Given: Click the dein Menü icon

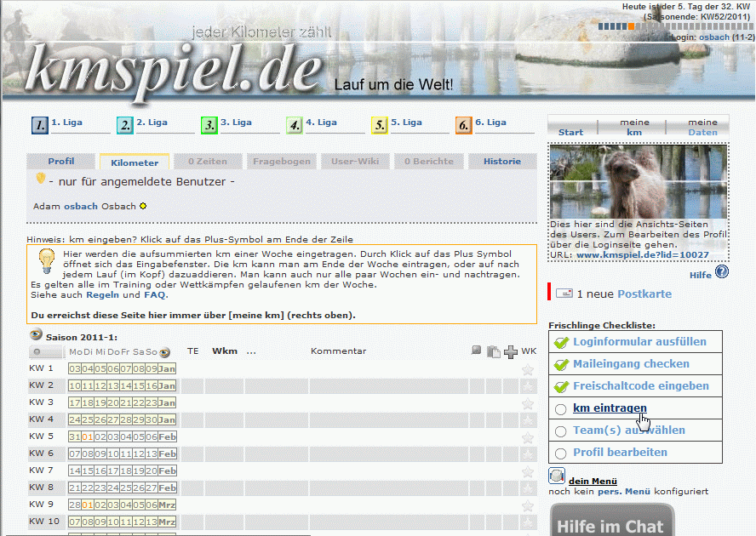Looking at the screenshot, I should click(557, 477).
